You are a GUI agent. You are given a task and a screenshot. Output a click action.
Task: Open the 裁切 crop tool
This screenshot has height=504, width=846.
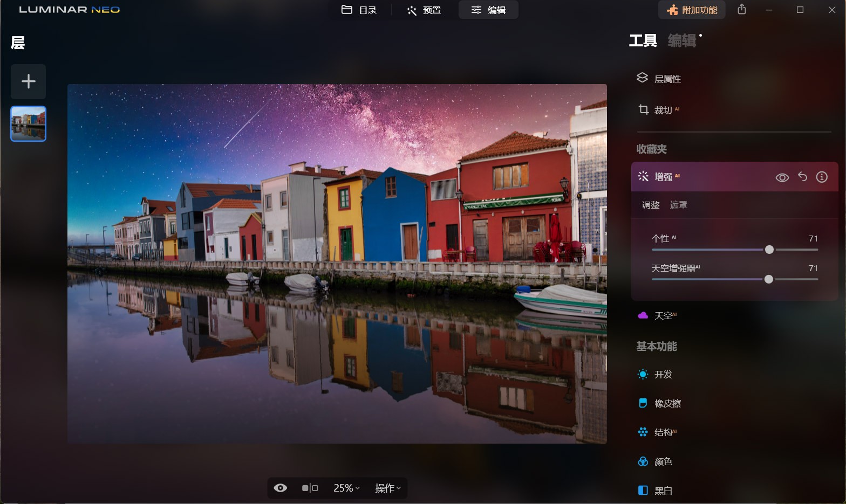659,110
